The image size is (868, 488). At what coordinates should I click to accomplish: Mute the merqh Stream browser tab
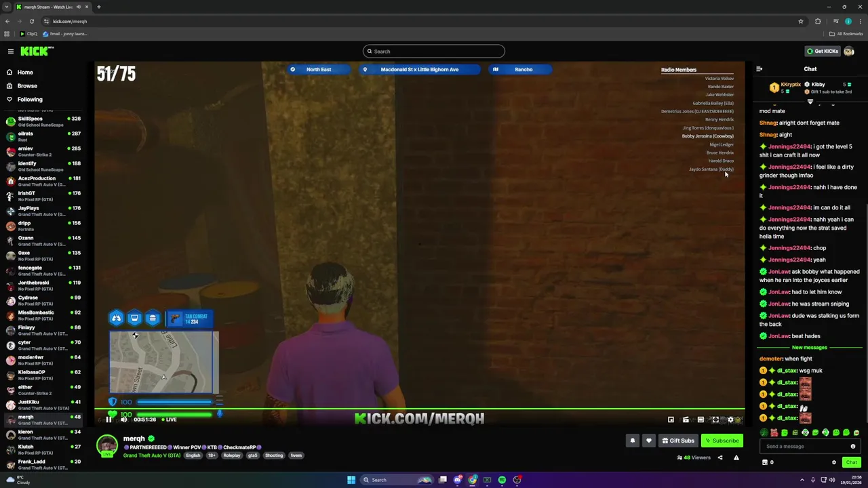pyautogui.click(x=79, y=7)
